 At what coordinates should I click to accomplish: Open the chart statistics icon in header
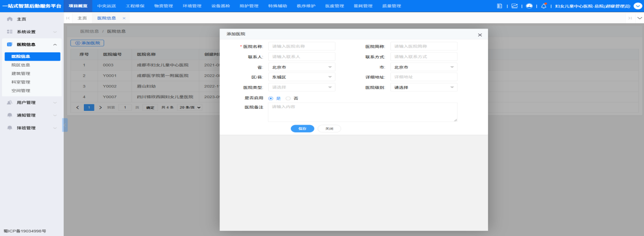click(514, 6)
